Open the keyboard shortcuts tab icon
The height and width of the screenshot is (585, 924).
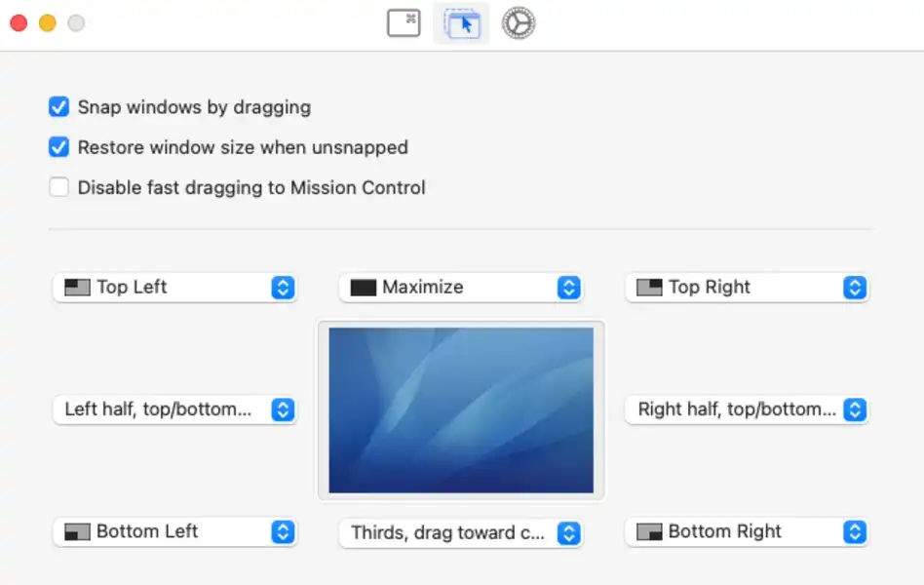[404, 23]
